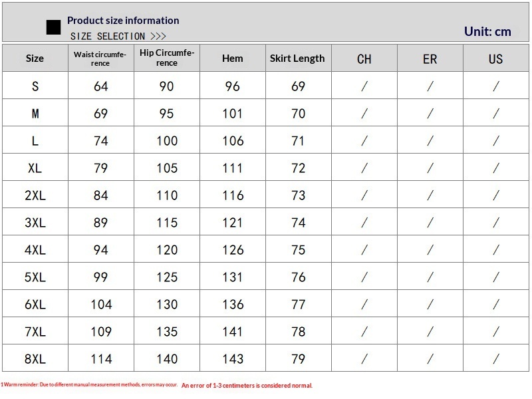Image resolution: width=532 pixels, height=399 pixels.
Task: Click hem value 143 for 8XL
Action: (233, 359)
